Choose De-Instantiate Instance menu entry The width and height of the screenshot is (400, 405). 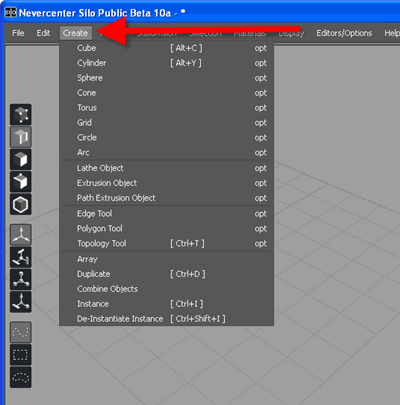(166, 319)
